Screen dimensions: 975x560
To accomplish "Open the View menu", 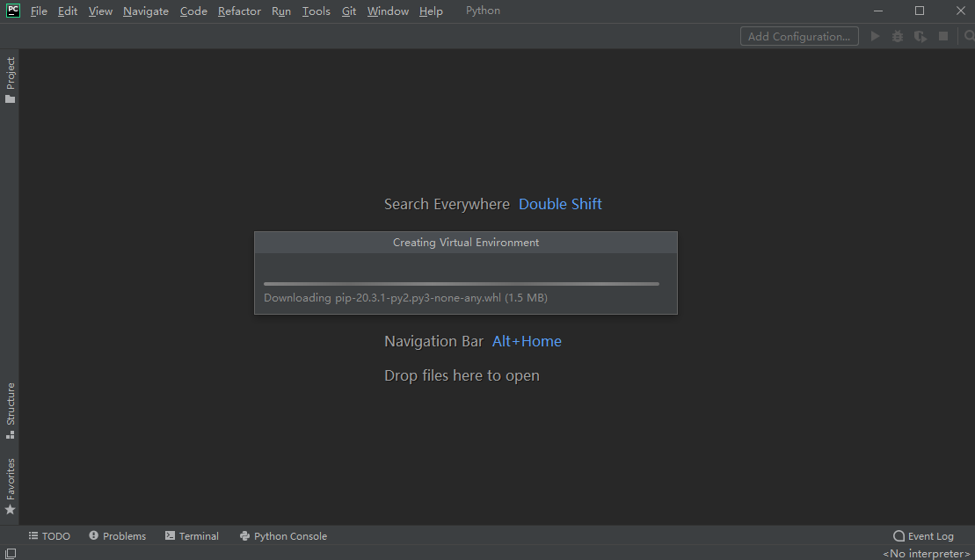I will coord(100,11).
